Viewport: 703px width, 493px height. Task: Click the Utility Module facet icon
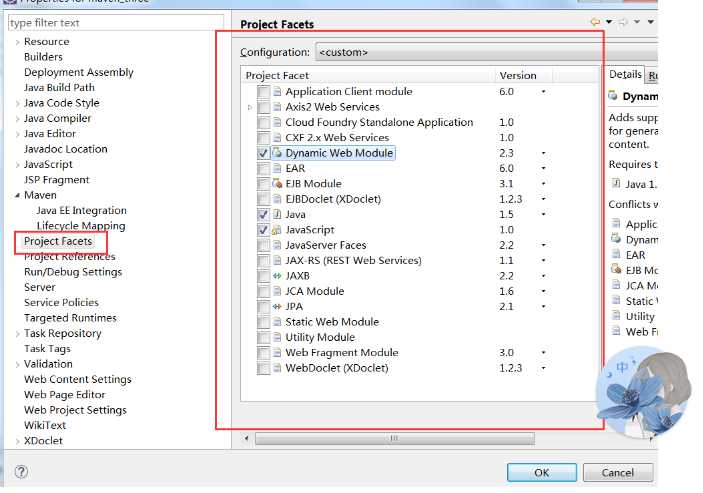(x=277, y=337)
